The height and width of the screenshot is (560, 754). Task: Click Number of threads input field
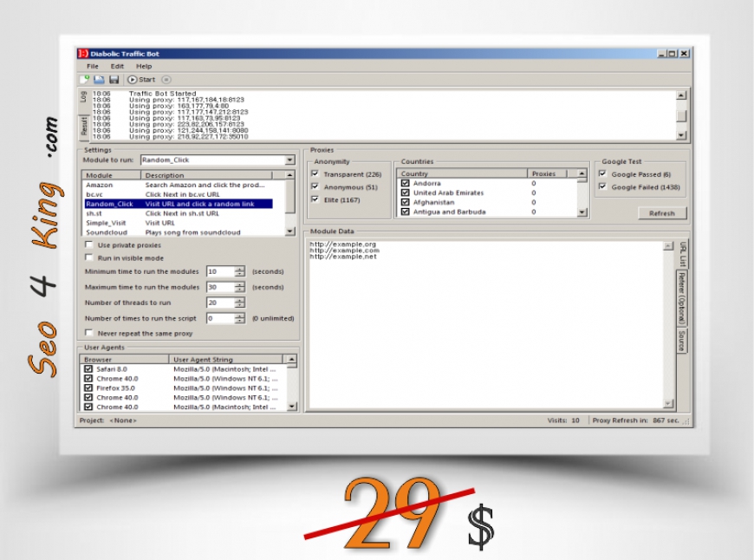(220, 303)
